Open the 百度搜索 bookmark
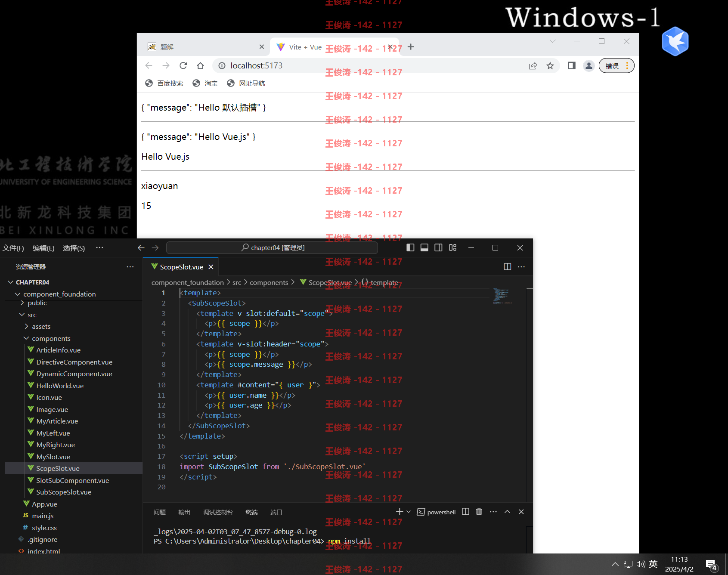 tap(164, 83)
